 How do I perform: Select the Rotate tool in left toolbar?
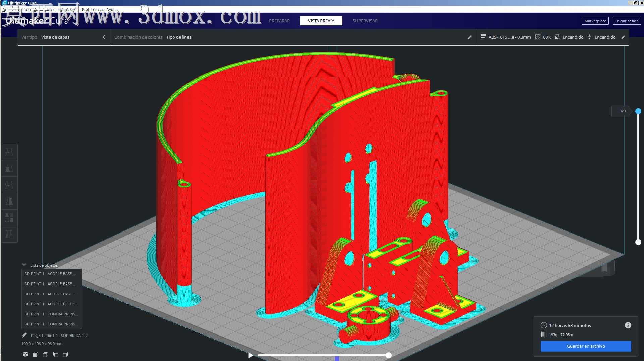[9, 185]
